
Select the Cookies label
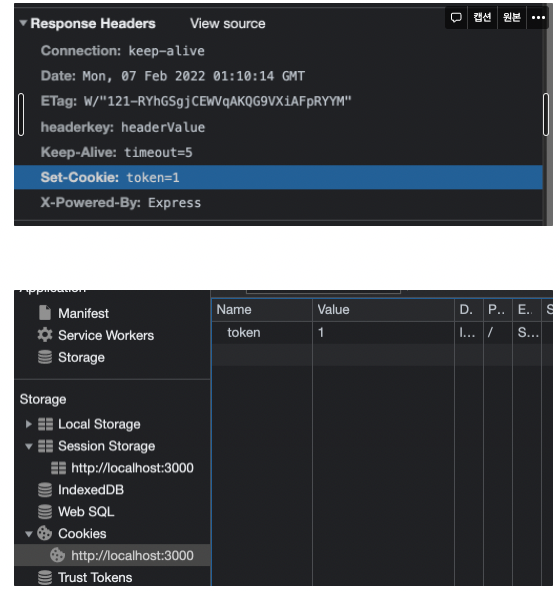pyautogui.click(x=82, y=533)
